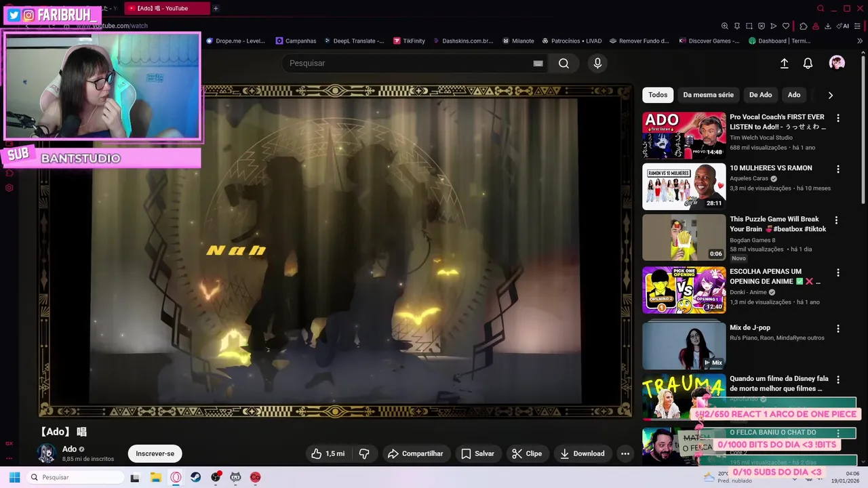Click the snapshot selection icon in toolbar
The width and height of the screenshot is (868, 488).
[749, 26]
